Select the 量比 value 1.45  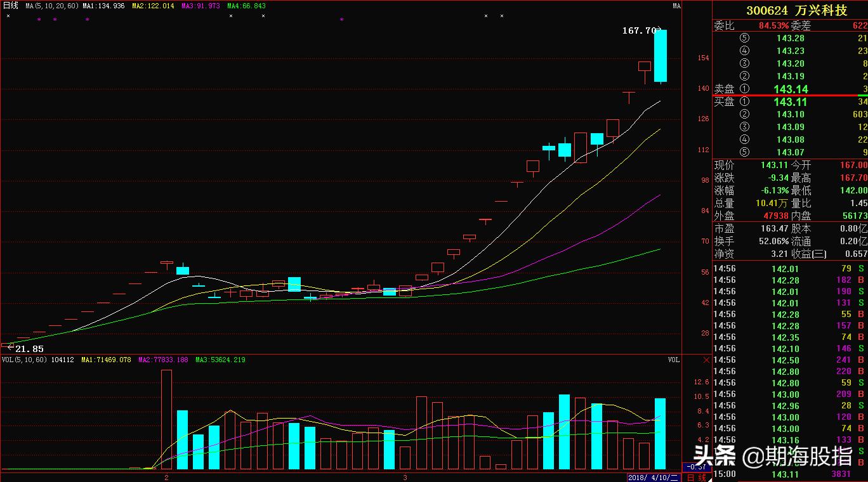point(858,204)
